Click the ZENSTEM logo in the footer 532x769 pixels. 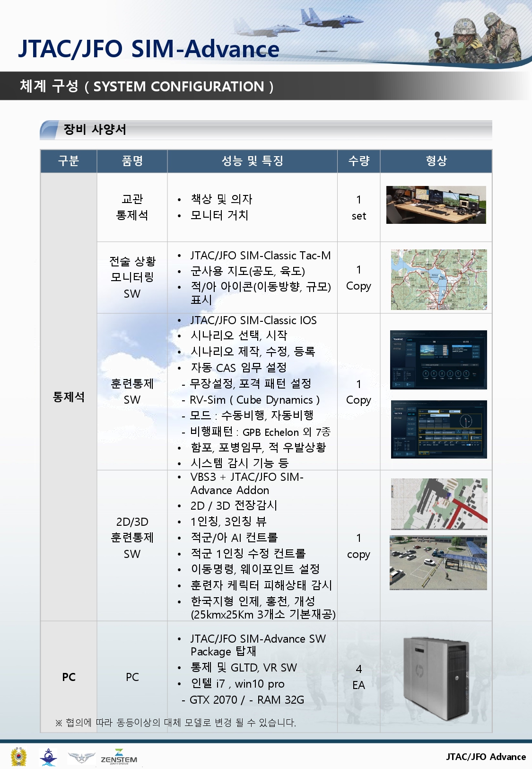(x=119, y=757)
